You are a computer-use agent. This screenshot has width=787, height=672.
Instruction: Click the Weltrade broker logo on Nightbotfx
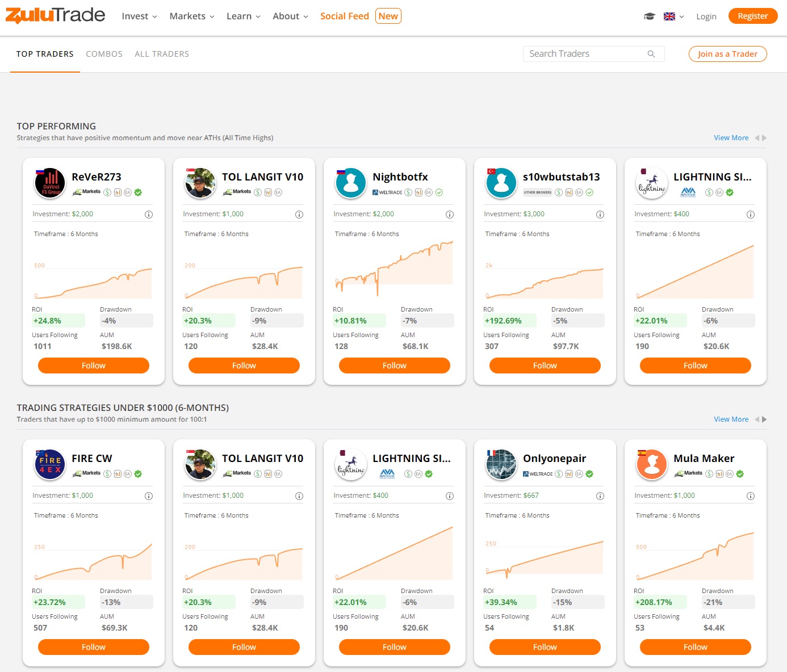click(x=387, y=192)
